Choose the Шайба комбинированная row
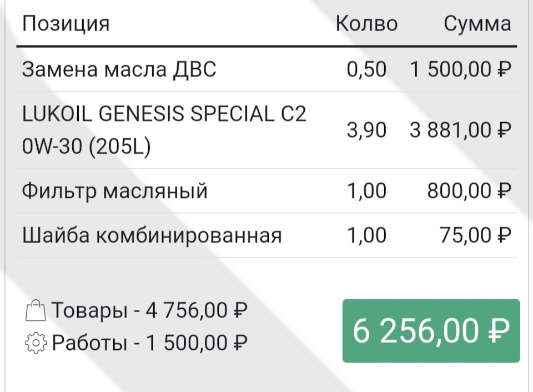533x392 pixels. click(x=266, y=235)
